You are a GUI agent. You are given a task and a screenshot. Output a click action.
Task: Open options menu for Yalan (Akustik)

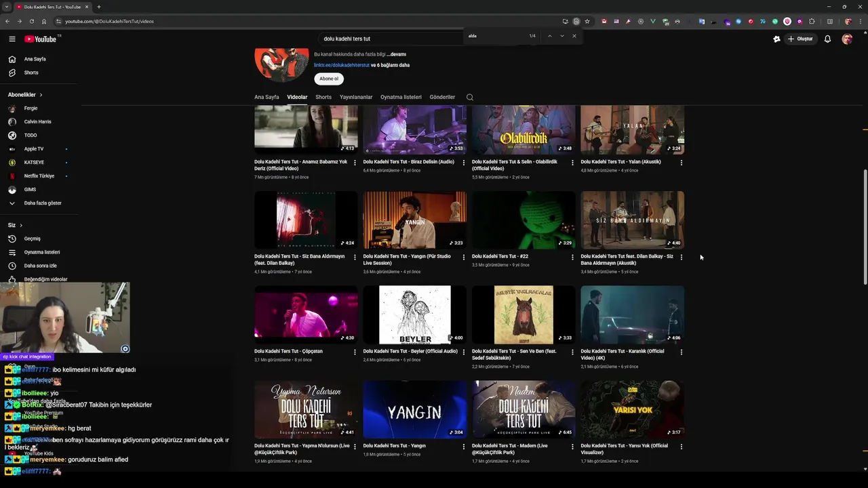pos(682,163)
